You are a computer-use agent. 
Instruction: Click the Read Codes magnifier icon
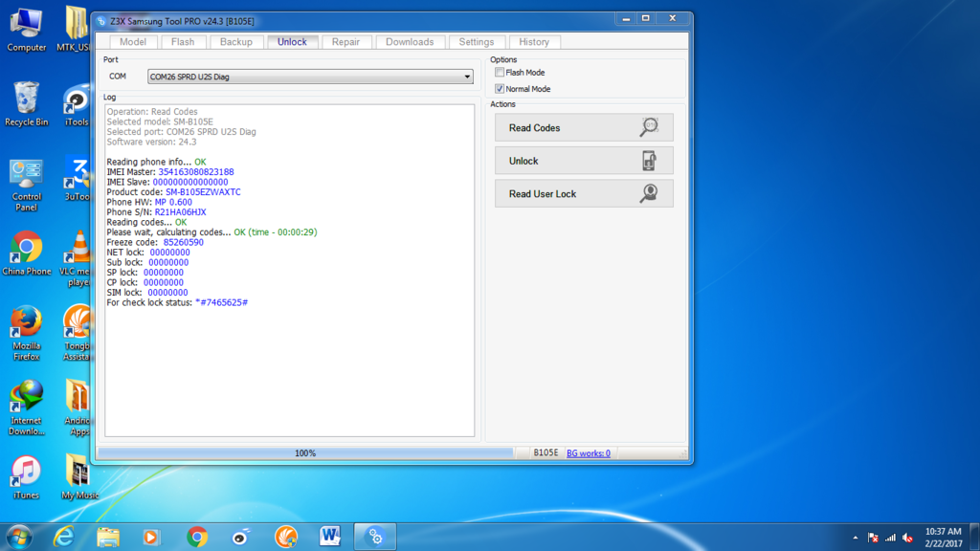coord(649,127)
